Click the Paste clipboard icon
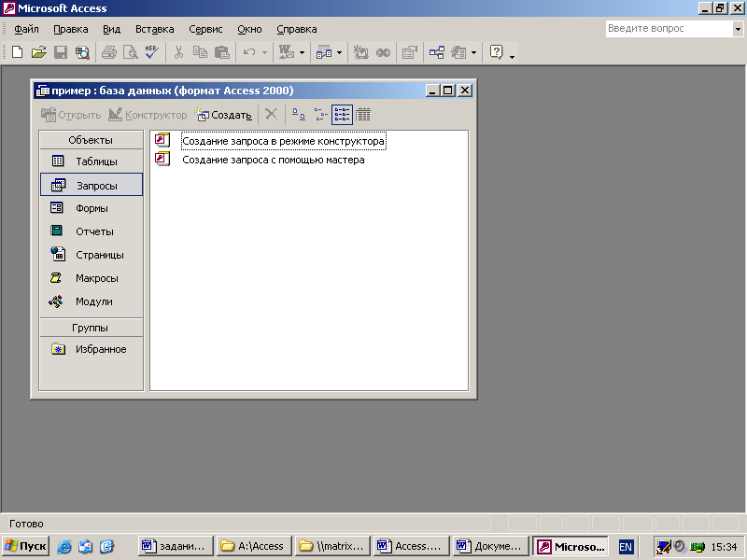Viewport: 747px width, 560px height. click(222, 52)
